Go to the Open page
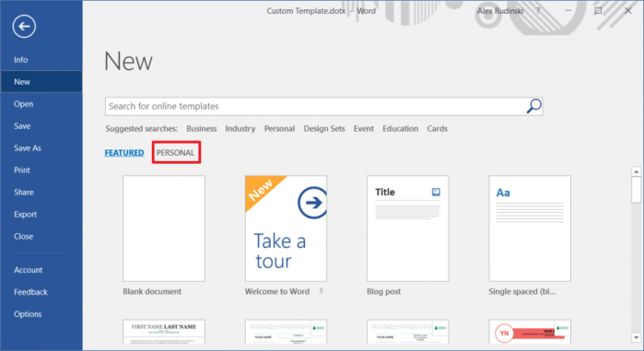Screen dimensions: 644x351 click(x=41, y=104)
